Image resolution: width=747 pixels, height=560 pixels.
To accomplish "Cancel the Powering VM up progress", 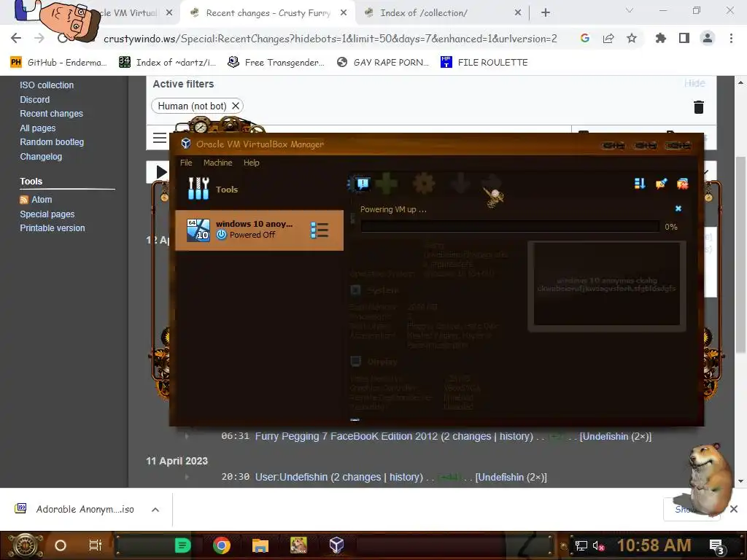I will (x=678, y=209).
